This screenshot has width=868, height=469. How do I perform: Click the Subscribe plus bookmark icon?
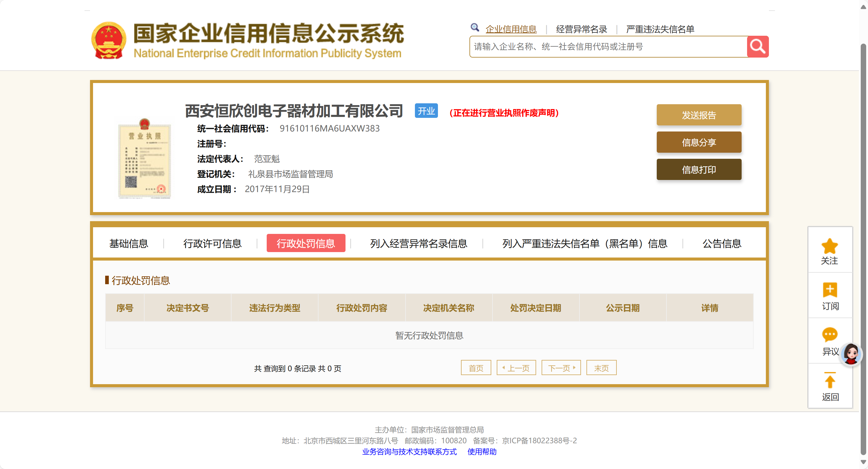coord(829,290)
